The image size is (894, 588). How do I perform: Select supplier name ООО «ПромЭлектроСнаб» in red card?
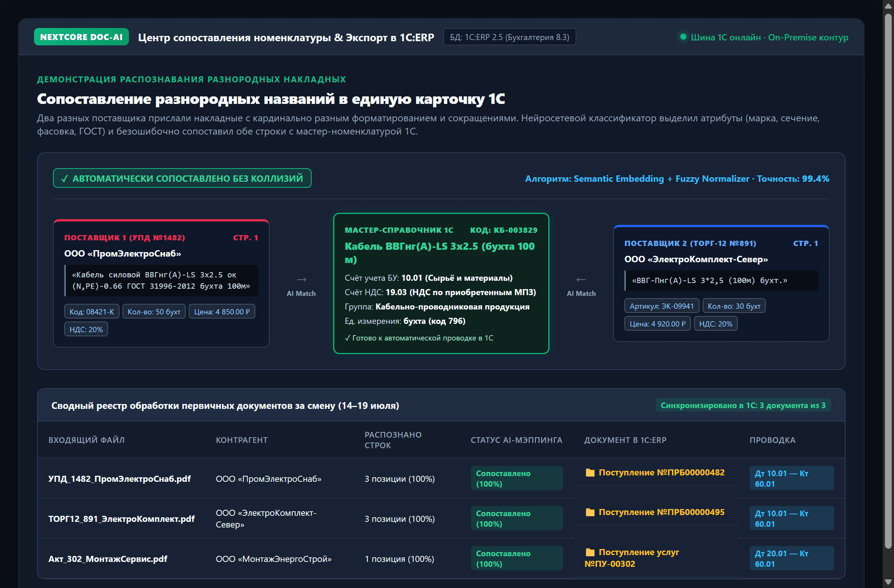[123, 253]
